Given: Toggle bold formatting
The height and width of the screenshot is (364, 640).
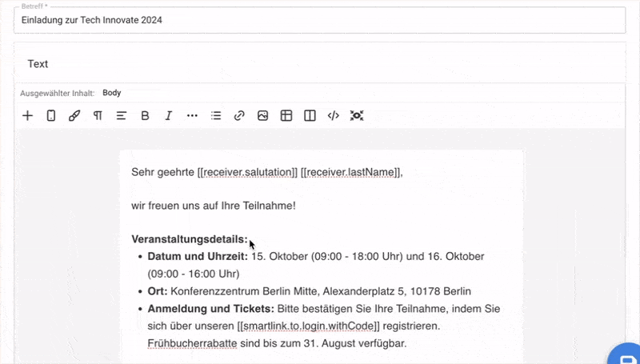Looking at the screenshot, I should point(145,116).
